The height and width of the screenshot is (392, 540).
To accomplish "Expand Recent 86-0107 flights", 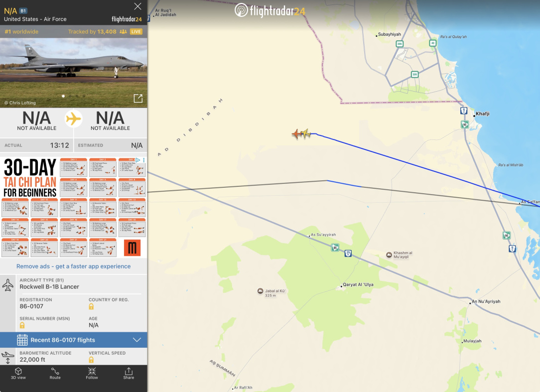I will pyautogui.click(x=74, y=340).
